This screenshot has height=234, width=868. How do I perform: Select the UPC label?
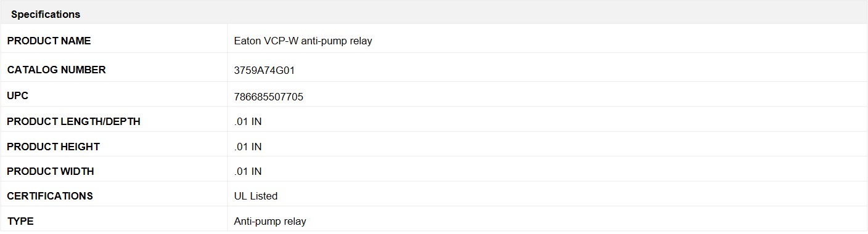click(x=18, y=96)
